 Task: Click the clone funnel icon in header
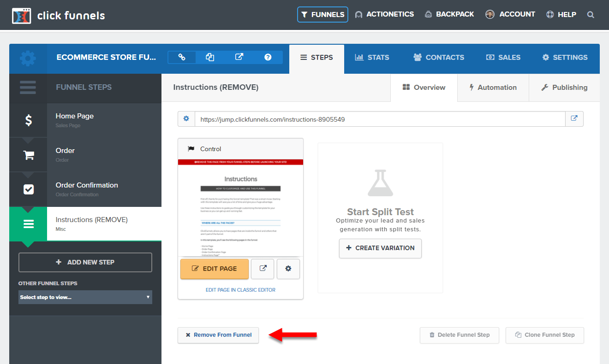[x=210, y=57]
